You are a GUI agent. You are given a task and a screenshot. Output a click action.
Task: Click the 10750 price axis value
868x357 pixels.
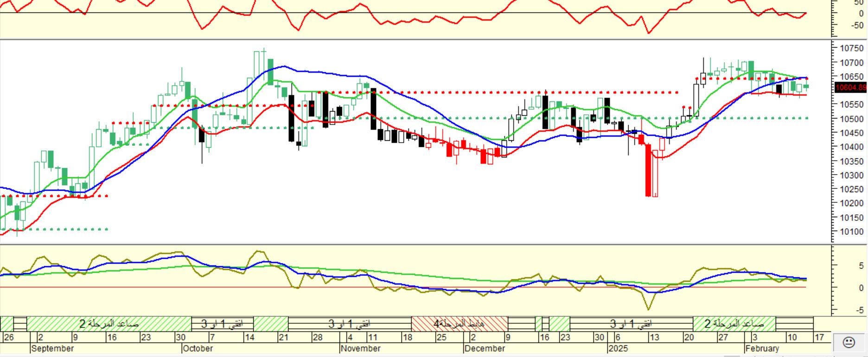tap(852, 48)
